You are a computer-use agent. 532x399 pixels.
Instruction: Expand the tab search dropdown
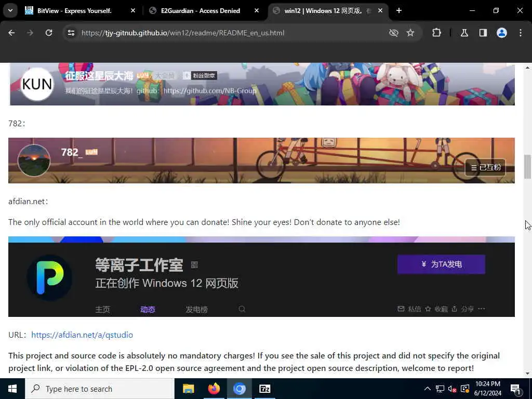(10, 10)
